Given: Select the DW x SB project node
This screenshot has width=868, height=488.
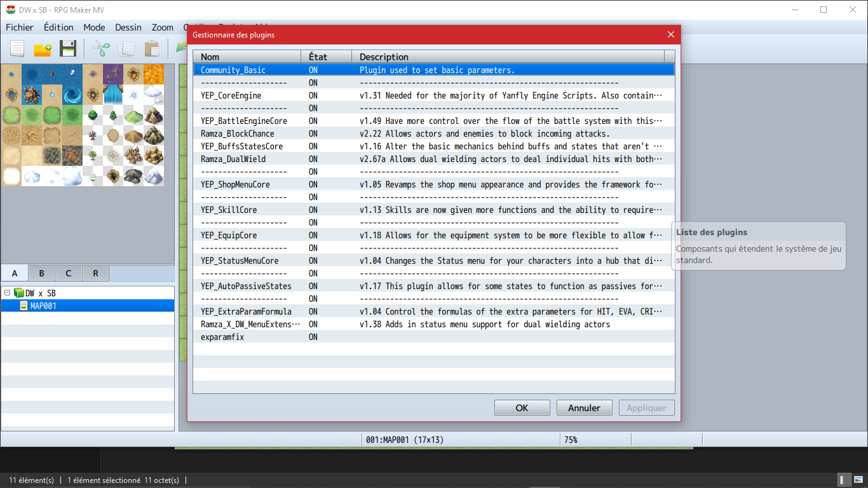Looking at the screenshot, I should pyautogui.click(x=40, y=293).
